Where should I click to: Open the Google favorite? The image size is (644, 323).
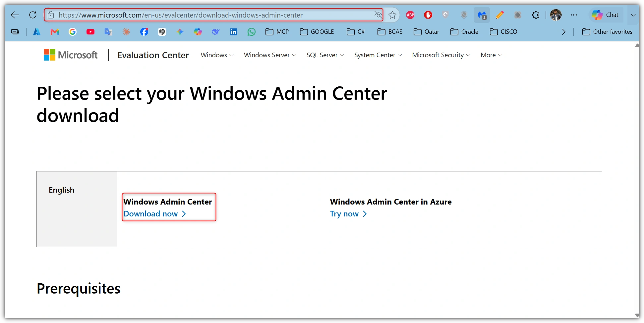pyautogui.click(x=73, y=32)
